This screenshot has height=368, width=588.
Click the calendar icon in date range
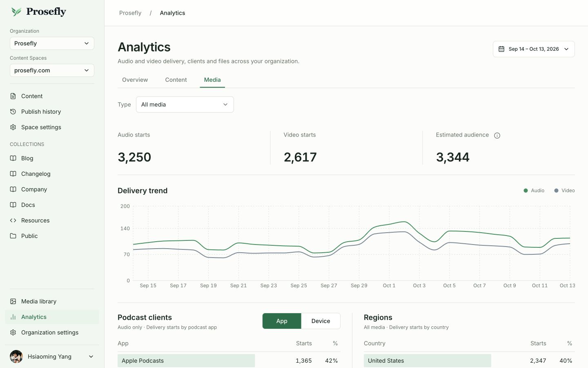click(x=501, y=49)
